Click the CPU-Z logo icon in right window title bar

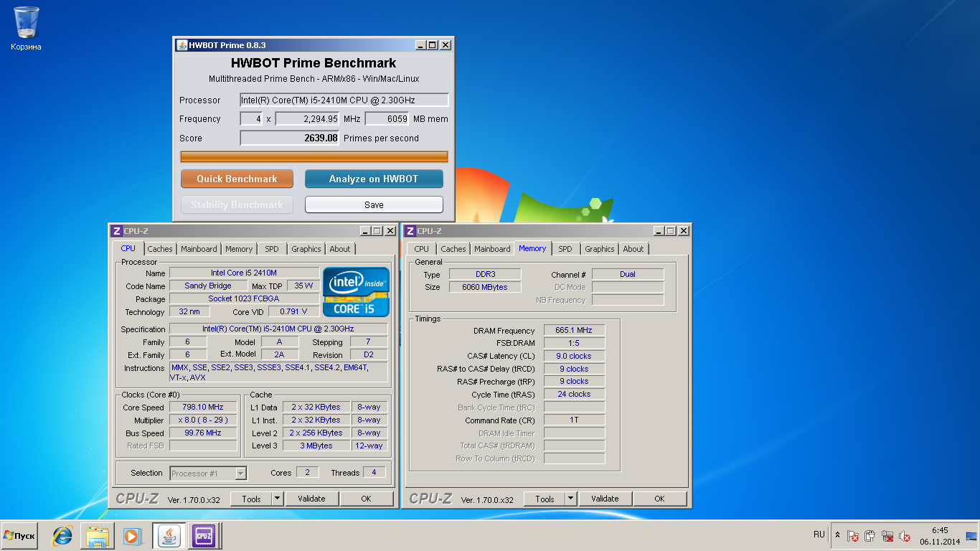click(x=410, y=230)
